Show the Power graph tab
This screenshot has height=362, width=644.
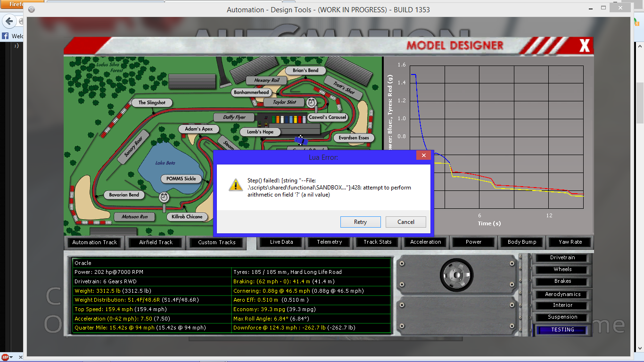click(474, 242)
